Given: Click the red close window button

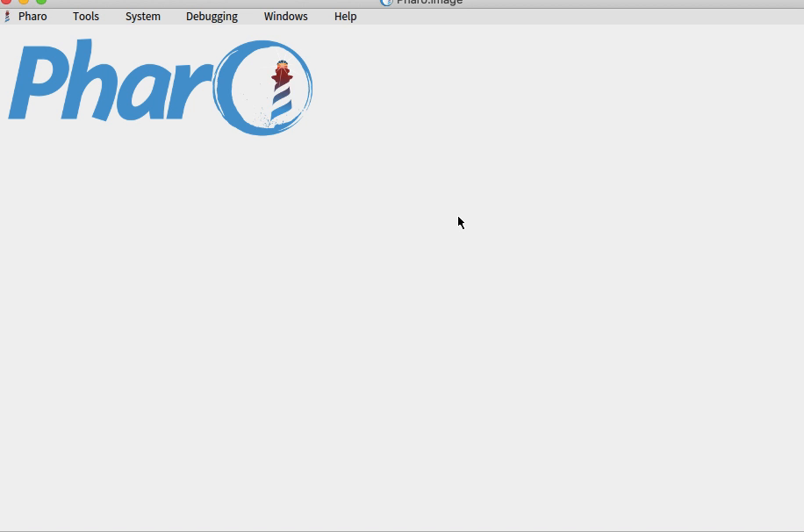Looking at the screenshot, I should coord(6,2).
